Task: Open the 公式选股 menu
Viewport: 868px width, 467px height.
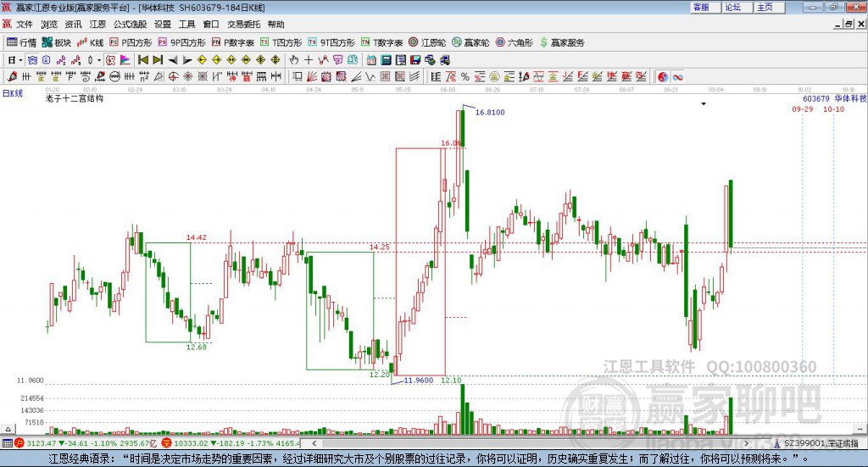Action: (130, 25)
